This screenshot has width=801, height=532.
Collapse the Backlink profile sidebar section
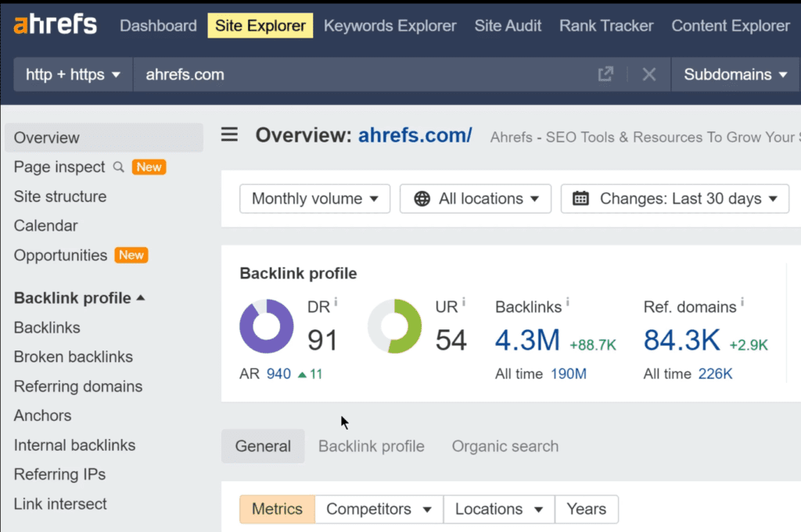(x=80, y=298)
